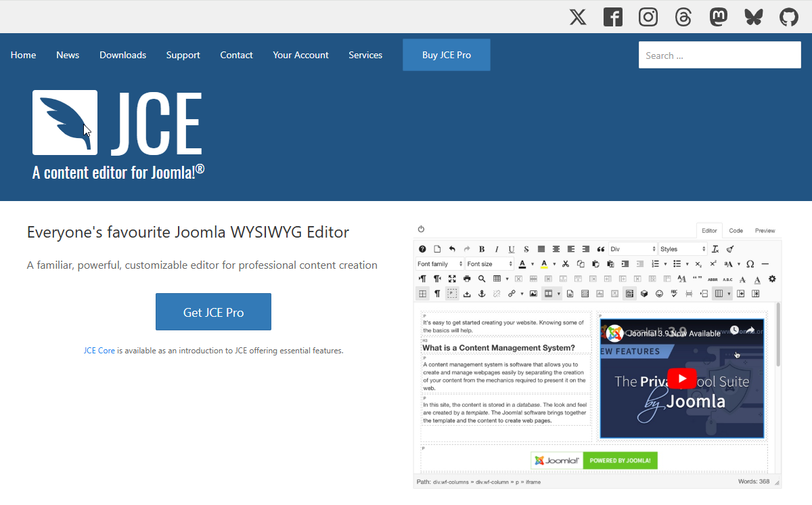Viewport: 812px width, 505px height.
Task: Click the Remove Formatting Tx icon
Action: (x=716, y=249)
